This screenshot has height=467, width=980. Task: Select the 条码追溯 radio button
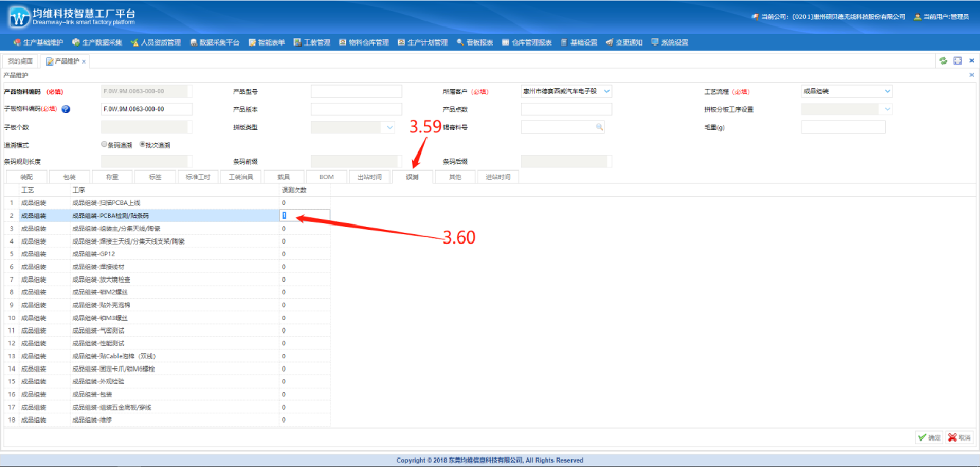point(104,145)
